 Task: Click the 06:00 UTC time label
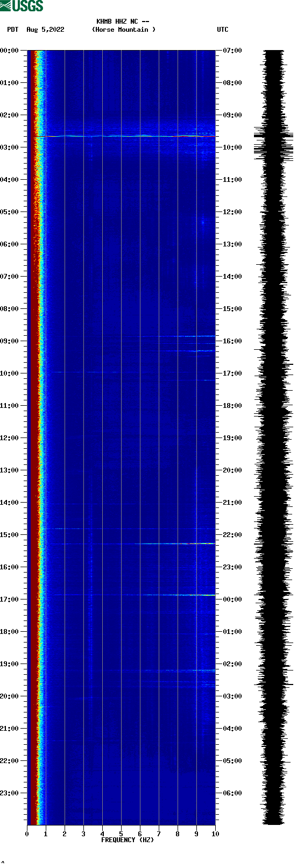click(x=232, y=793)
